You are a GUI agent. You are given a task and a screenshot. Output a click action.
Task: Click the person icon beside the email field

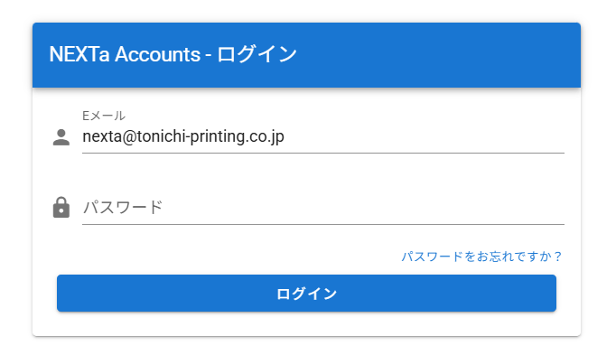(61, 137)
